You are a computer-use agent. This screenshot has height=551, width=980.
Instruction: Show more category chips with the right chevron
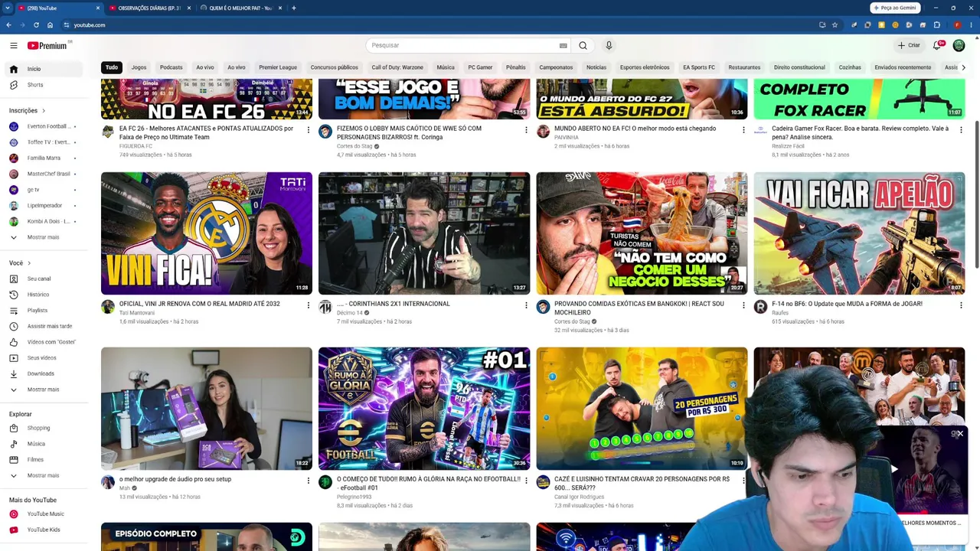point(963,67)
